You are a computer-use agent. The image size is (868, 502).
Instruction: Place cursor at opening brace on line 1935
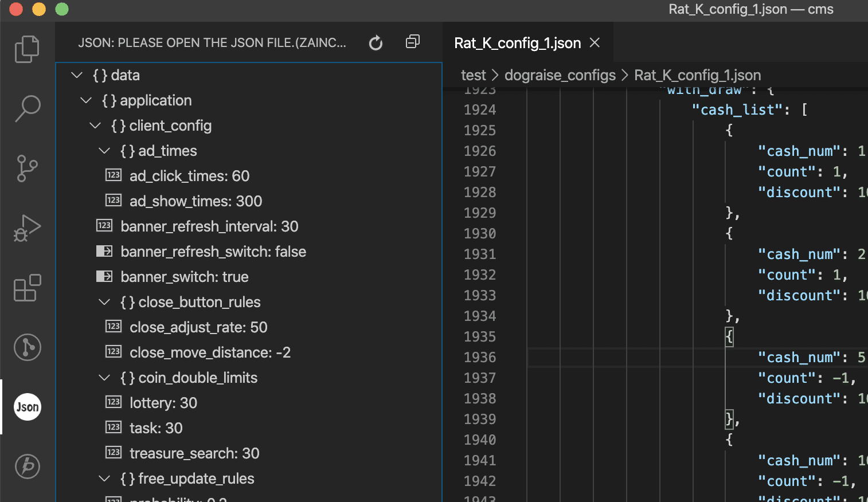click(x=729, y=336)
